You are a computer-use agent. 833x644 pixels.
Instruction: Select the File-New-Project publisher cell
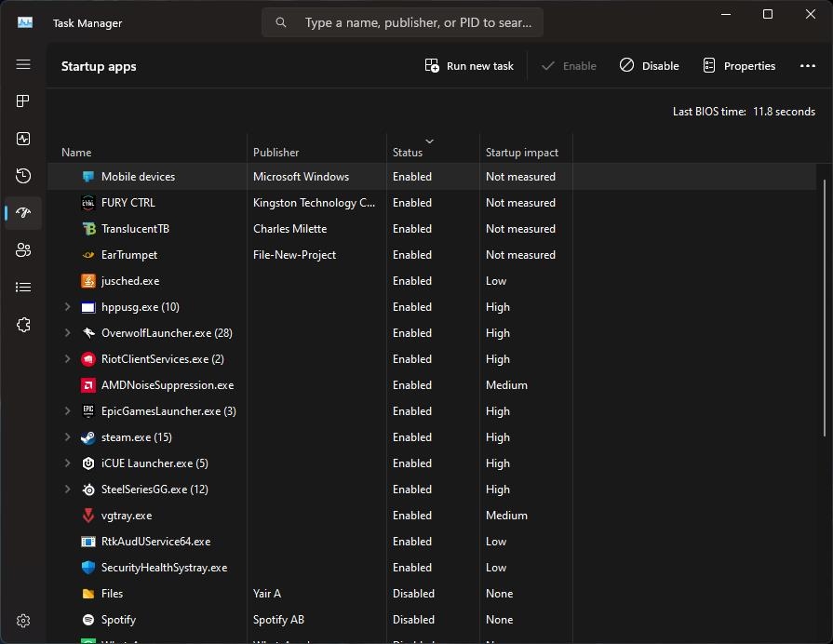coord(294,254)
